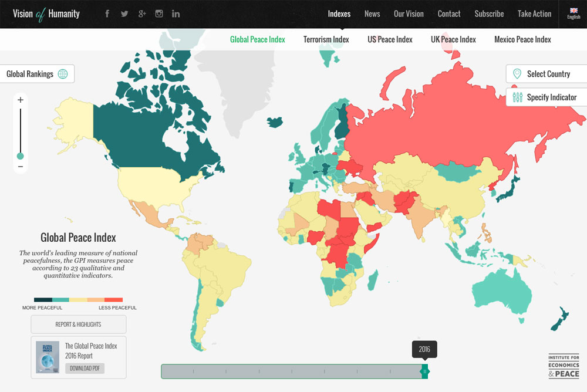The image size is (587, 392).
Task: Switch to the Terrorism Index tab
Action: pyautogui.click(x=326, y=39)
